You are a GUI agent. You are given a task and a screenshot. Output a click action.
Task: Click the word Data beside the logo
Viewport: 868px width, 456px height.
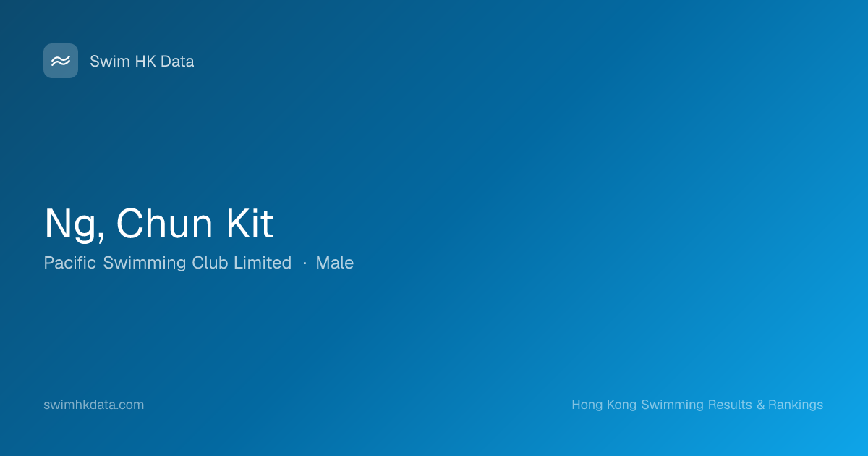click(177, 62)
